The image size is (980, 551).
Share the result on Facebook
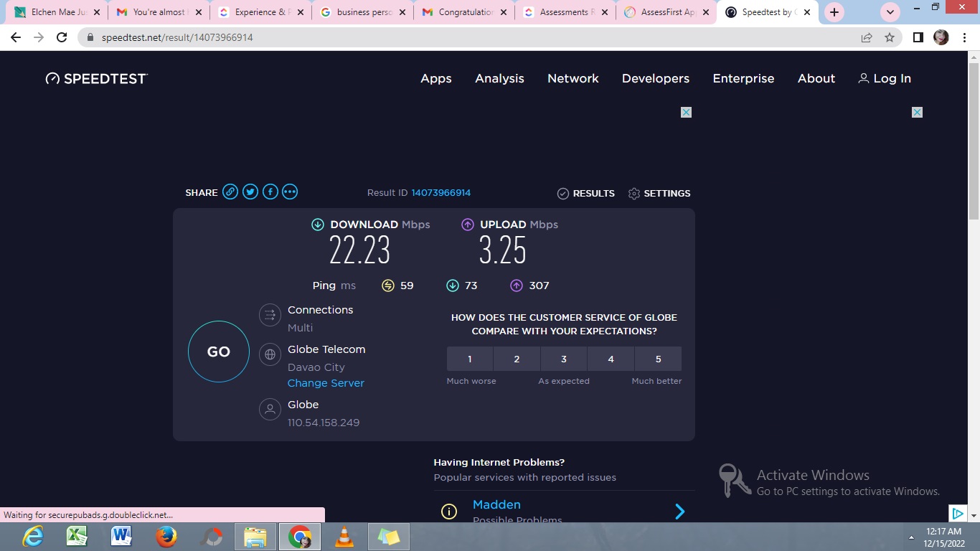tap(270, 192)
